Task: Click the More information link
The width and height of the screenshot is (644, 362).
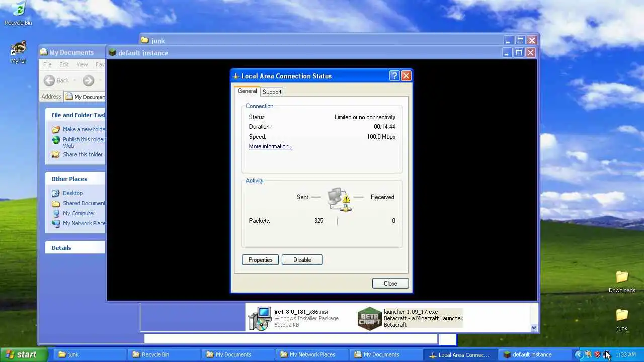Action: click(x=271, y=146)
